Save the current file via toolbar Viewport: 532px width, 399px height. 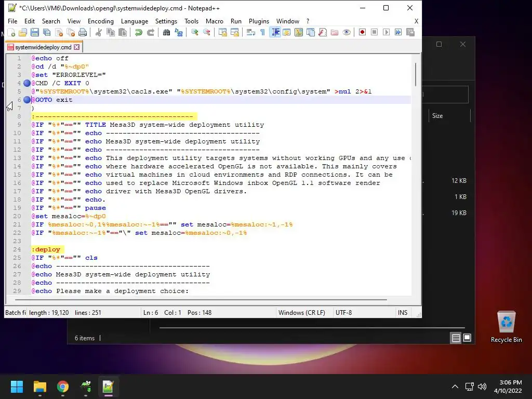(x=35, y=33)
